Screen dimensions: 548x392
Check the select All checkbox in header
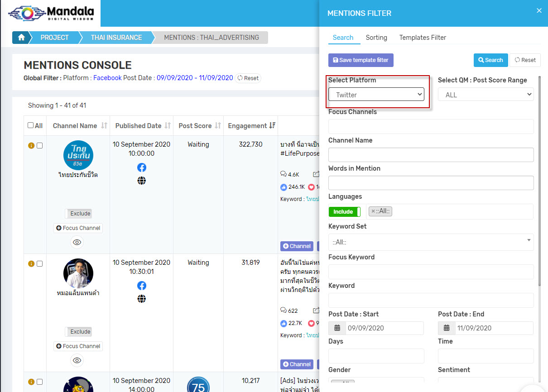tap(30, 126)
